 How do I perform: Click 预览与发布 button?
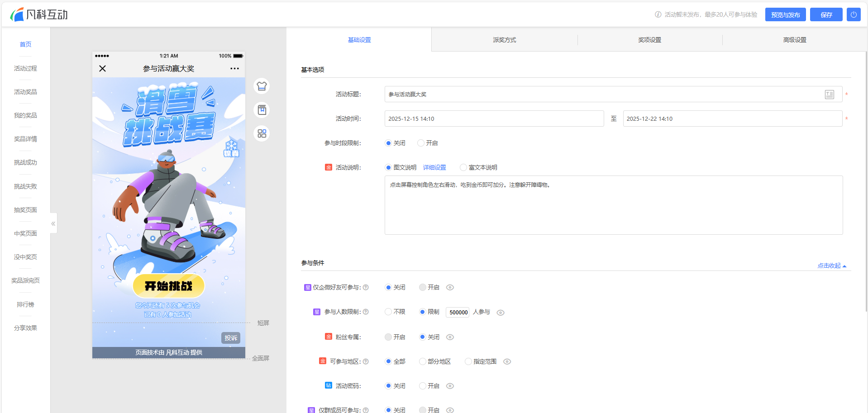point(785,14)
